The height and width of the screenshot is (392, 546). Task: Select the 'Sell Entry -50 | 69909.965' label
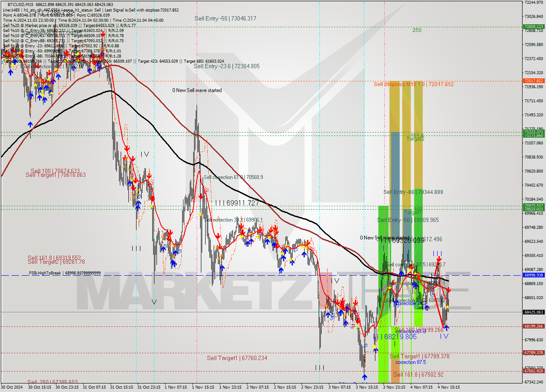click(408, 220)
